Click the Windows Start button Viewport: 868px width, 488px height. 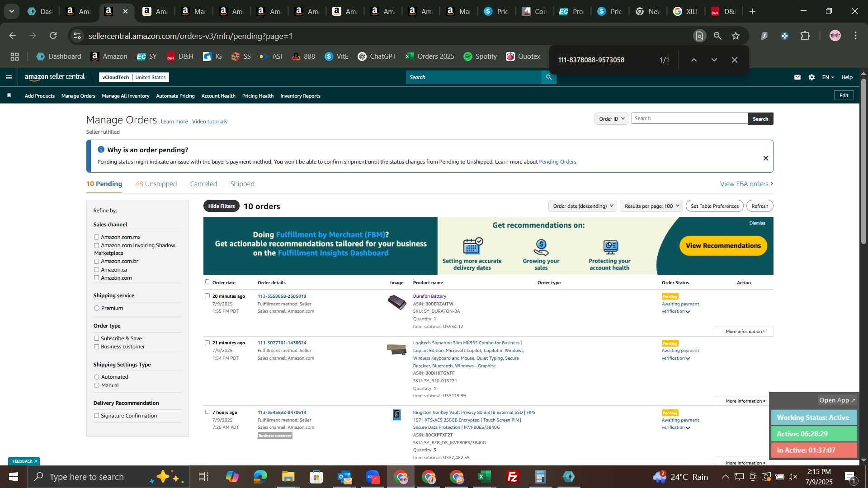tap(14, 477)
